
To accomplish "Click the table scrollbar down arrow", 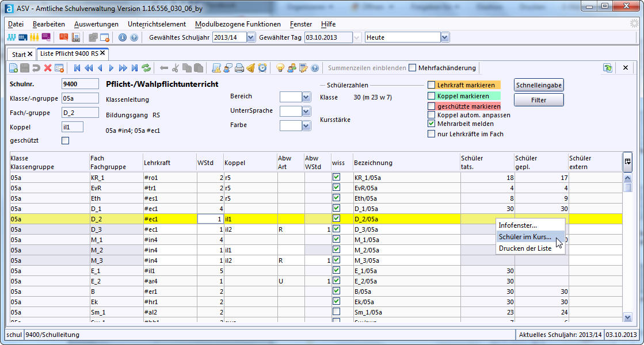I will 627,317.
